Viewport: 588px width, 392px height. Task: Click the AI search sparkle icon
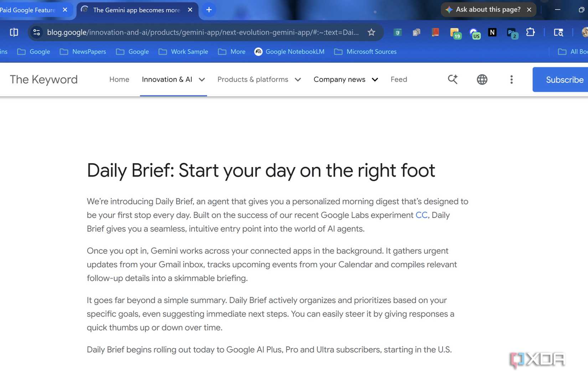click(453, 79)
